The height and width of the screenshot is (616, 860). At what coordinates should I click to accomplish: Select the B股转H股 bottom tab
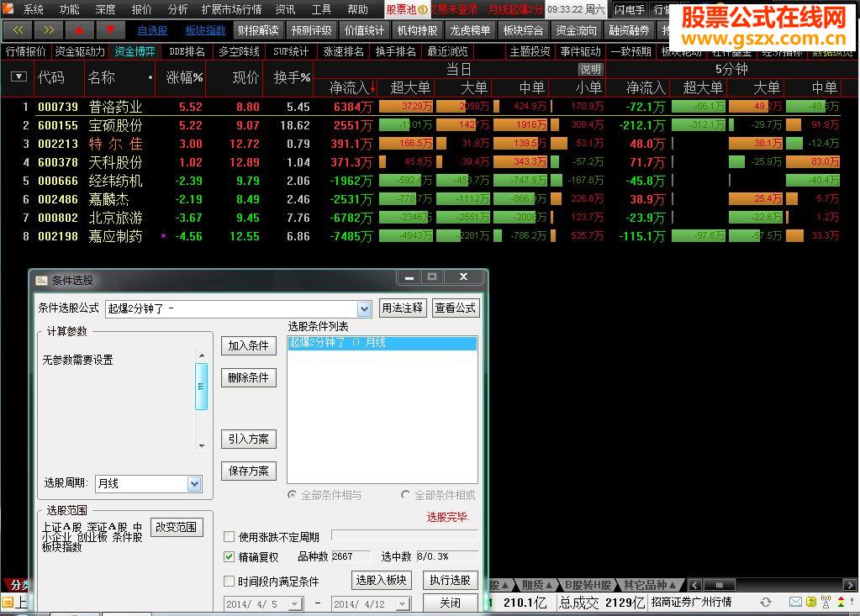tap(588, 585)
